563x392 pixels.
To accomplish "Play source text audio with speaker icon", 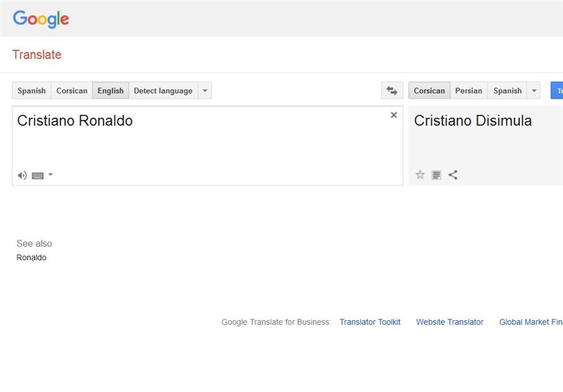I will (23, 175).
